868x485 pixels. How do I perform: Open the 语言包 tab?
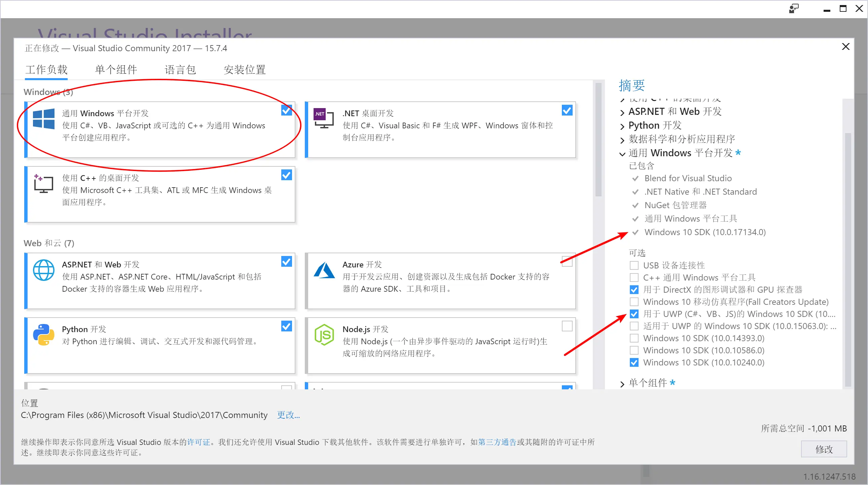click(180, 70)
